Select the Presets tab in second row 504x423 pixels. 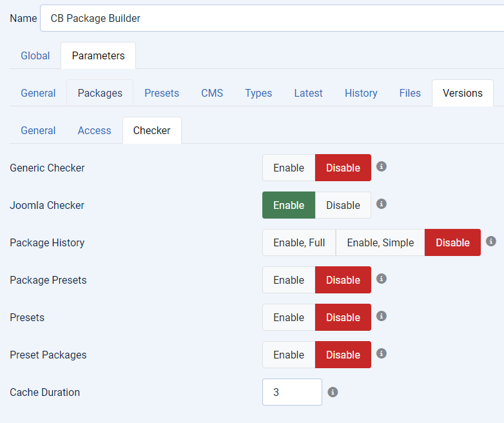point(162,93)
